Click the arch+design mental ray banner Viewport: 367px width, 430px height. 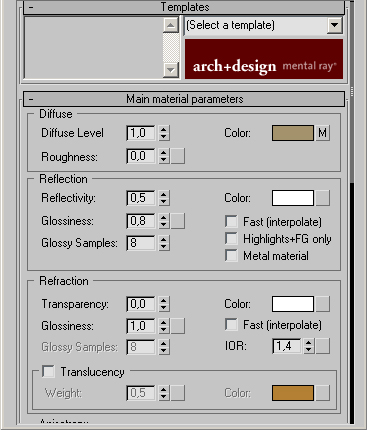[x=264, y=59]
